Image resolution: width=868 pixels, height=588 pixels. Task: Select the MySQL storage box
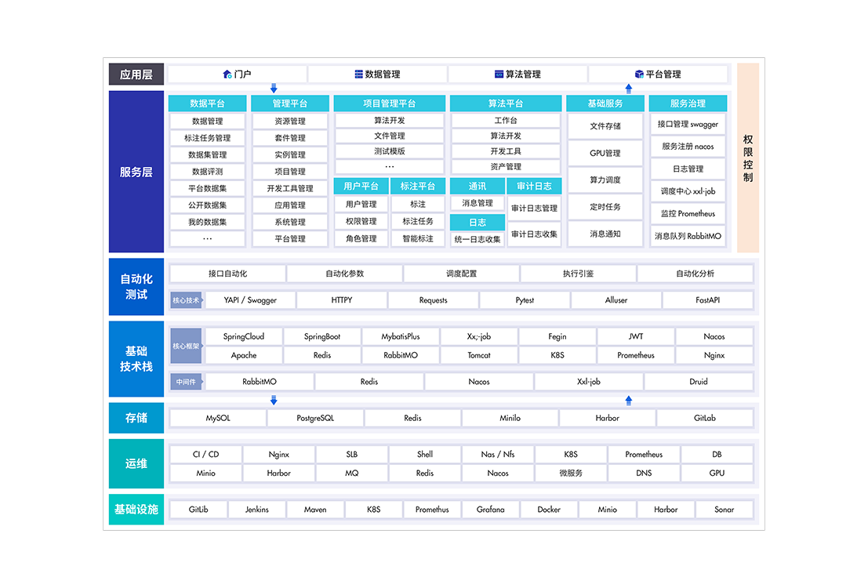218,418
